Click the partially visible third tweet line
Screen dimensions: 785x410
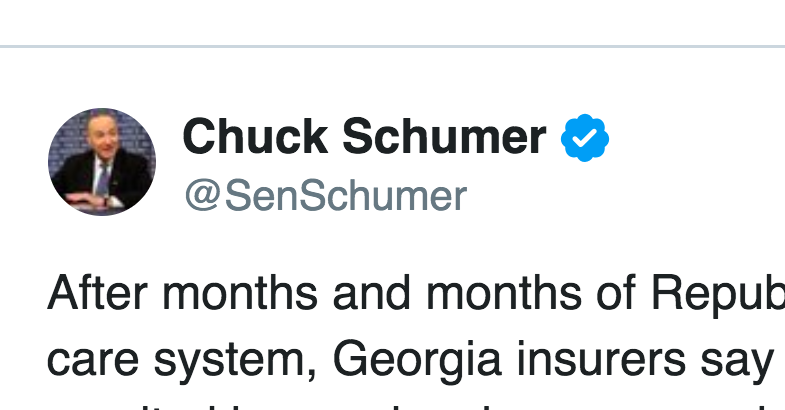(x=416, y=405)
